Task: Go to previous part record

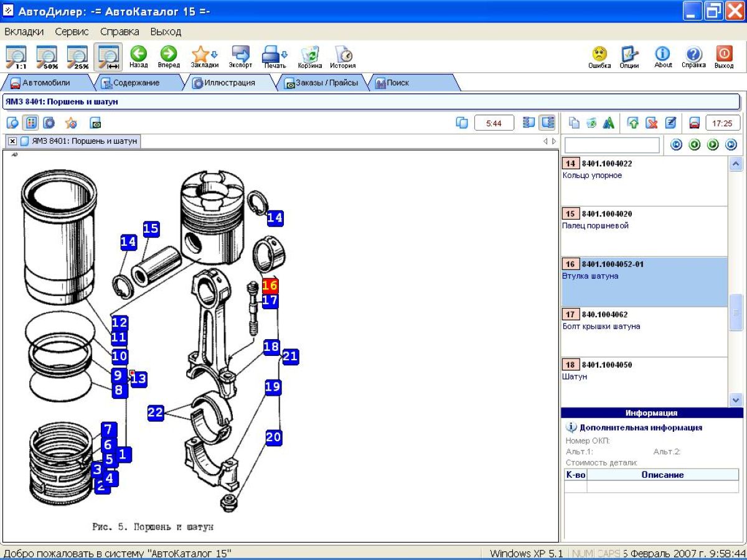Action: [695, 145]
